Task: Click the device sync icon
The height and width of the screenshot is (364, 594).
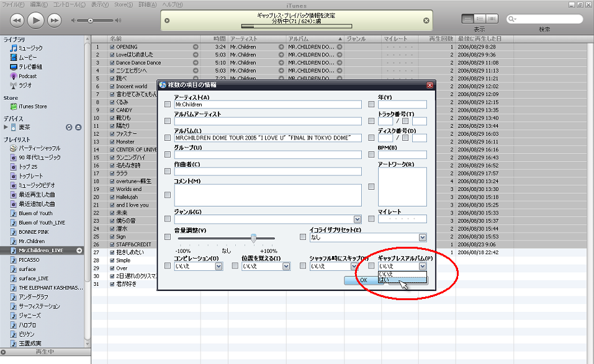Action: [x=69, y=128]
